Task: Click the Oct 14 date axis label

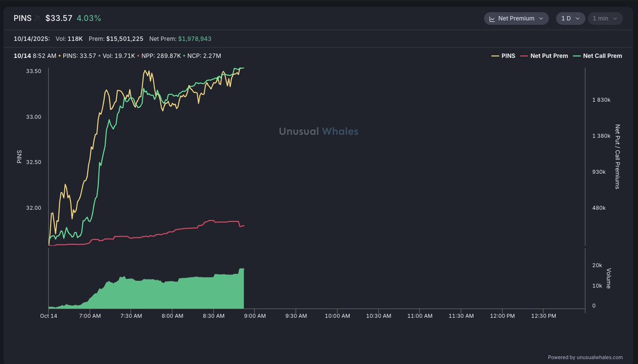Action: coord(48,316)
